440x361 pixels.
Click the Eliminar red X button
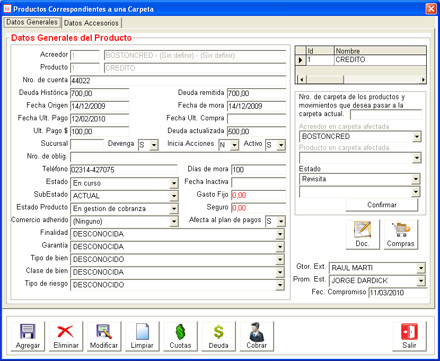[x=66, y=336]
